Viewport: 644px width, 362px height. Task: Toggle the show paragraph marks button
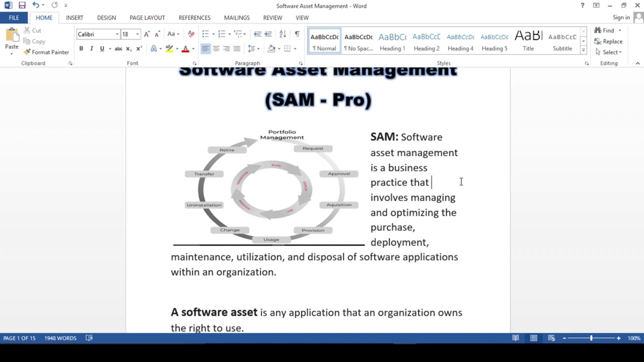tap(297, 34)
